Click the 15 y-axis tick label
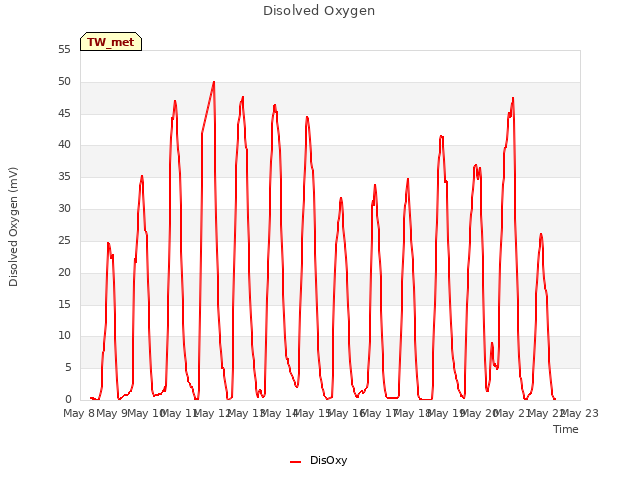Screen dimensions: 640x480 pos(64,304)
